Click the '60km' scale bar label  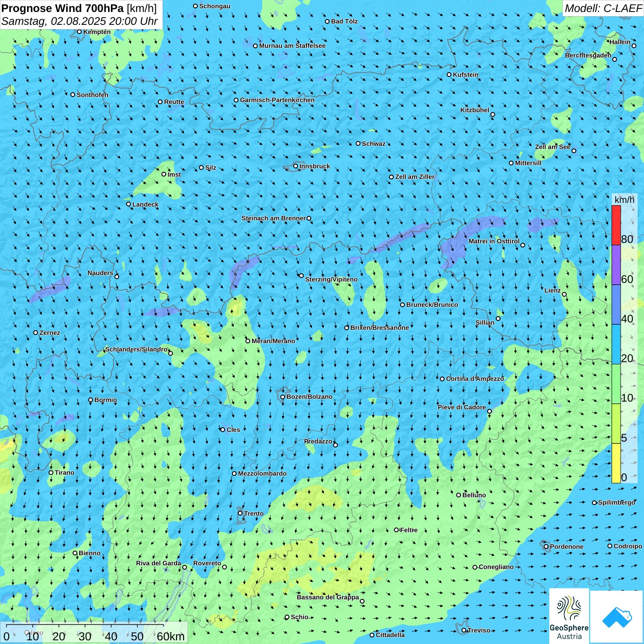[171, 637]
